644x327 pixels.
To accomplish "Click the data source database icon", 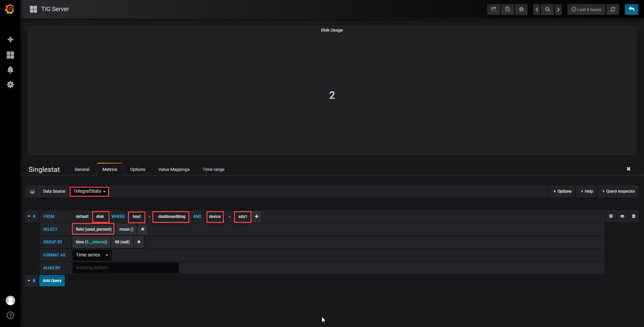I will coord(32,191).
